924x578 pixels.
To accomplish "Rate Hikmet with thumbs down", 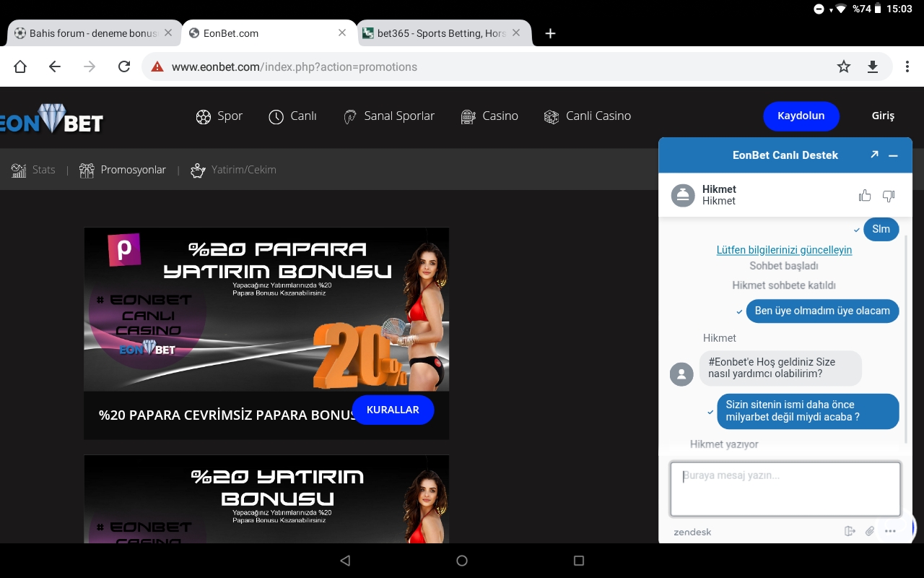I will tap(889, 196).
